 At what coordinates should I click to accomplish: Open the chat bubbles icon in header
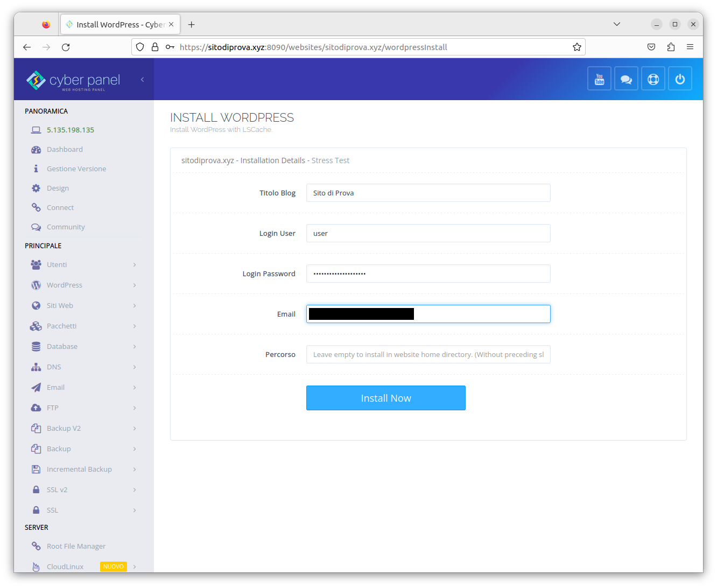(x=626, y=79)
